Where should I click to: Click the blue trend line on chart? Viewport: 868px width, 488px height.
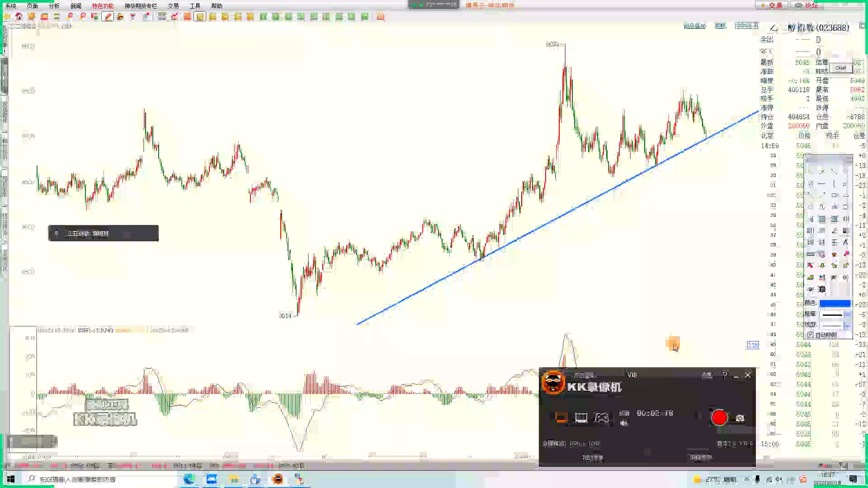click(557, 217)
